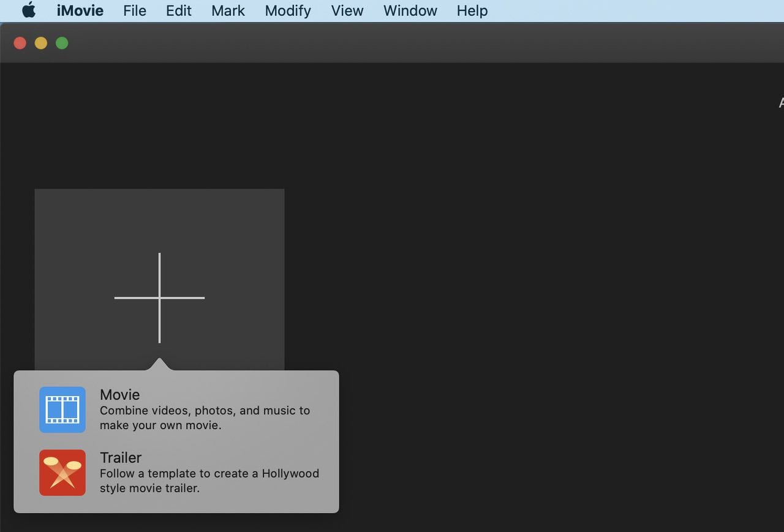Image resolution: width=784 pixels, height=532 pixels.
Task: Open the Help menu
Action: pos(472,10)
